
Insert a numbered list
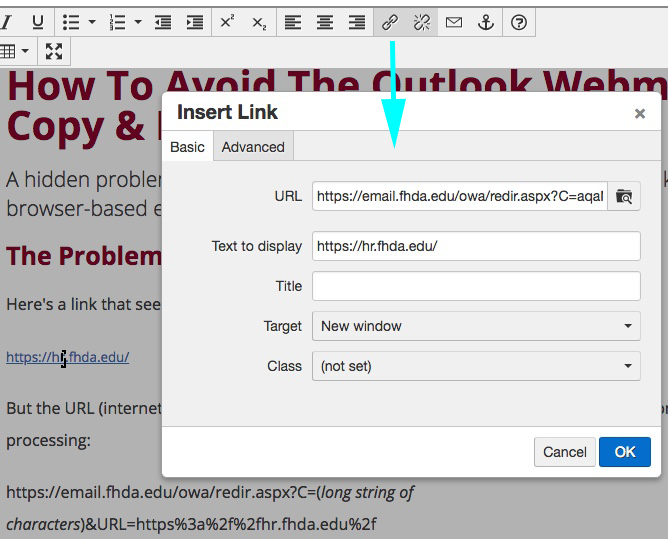tap(118, 22)
